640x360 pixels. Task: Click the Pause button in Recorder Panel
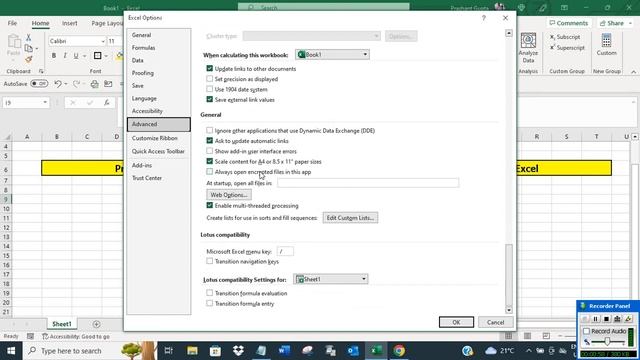coord(596,319)
